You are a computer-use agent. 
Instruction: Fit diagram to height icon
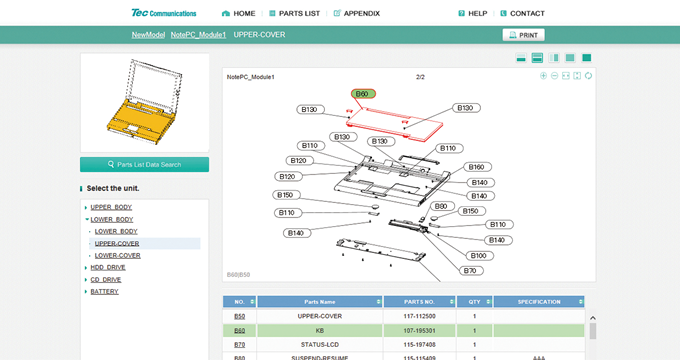pos(577,76)
